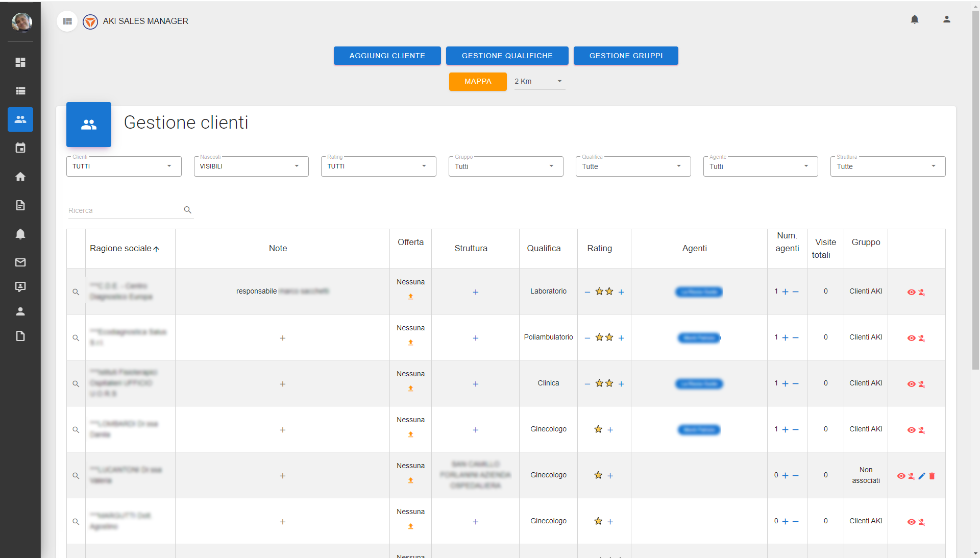Toggle visibility eye in Laboratorio row

[x=911, y=293]
